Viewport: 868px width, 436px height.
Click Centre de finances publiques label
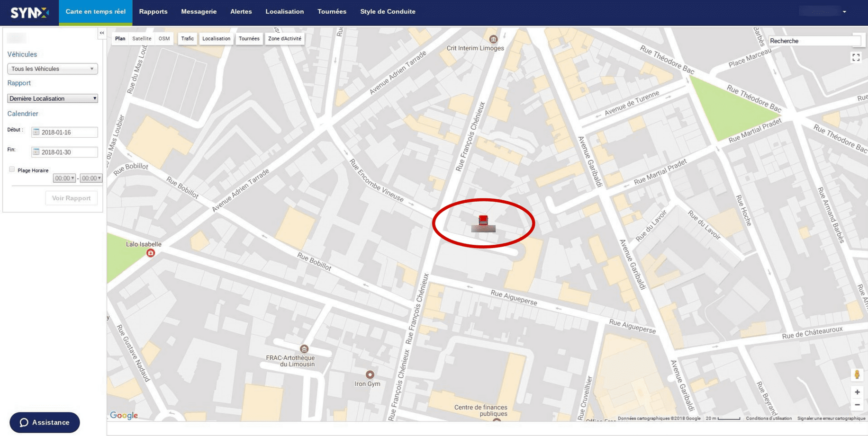click(480, 410)
